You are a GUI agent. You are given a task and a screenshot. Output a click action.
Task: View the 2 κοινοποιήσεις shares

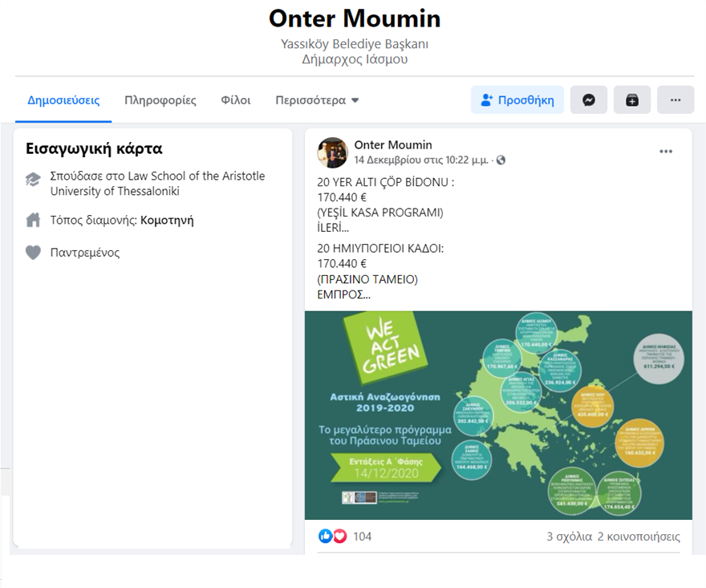638,536
